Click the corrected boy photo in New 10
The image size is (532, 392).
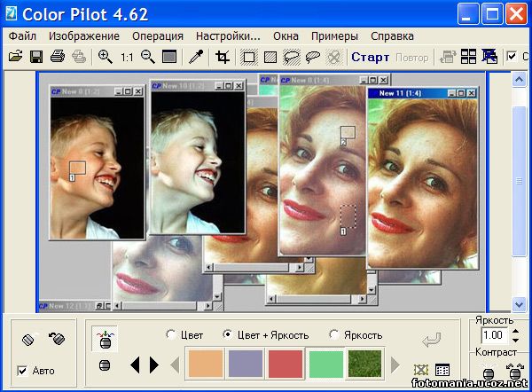pos(198,162)
